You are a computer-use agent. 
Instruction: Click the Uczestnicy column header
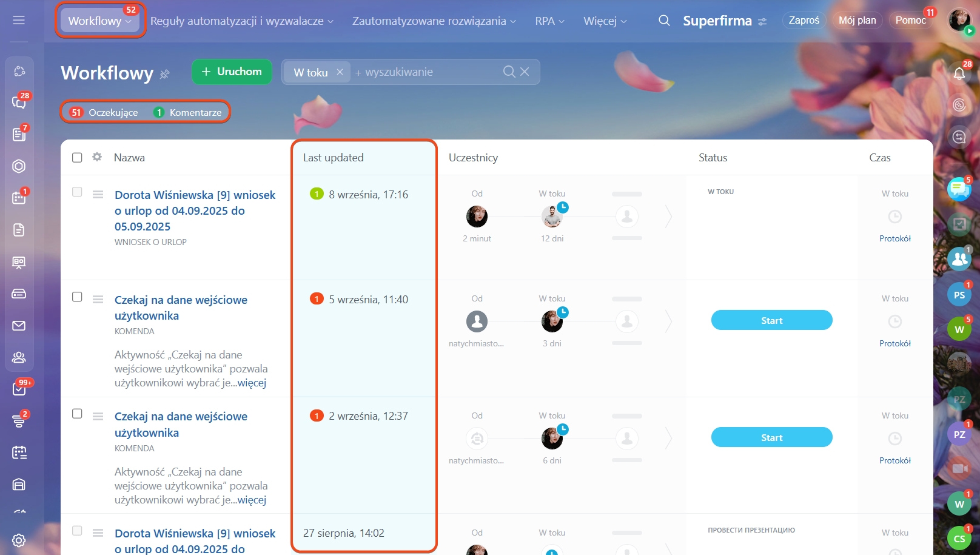(473, 158)
